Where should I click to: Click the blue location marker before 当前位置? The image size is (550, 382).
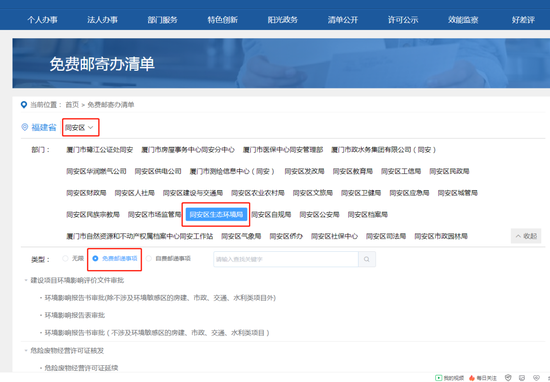click(x=24, y=105)
